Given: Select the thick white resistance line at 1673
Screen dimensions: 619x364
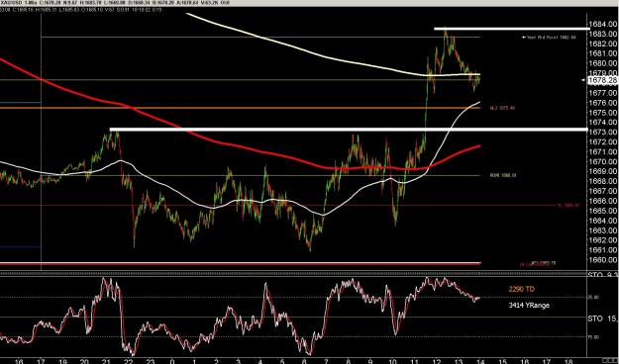Looking at the screenshot, I should pos(349,130).
